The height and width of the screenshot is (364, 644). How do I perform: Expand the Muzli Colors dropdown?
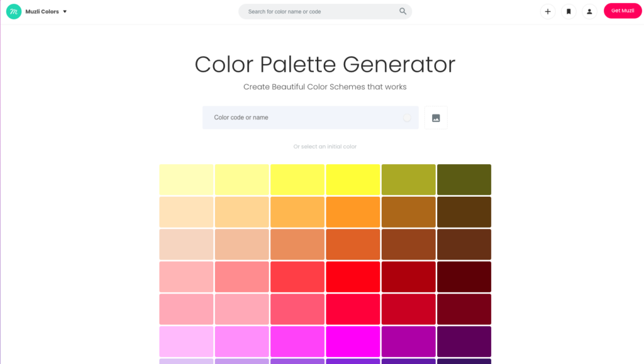tap(65, 11)
